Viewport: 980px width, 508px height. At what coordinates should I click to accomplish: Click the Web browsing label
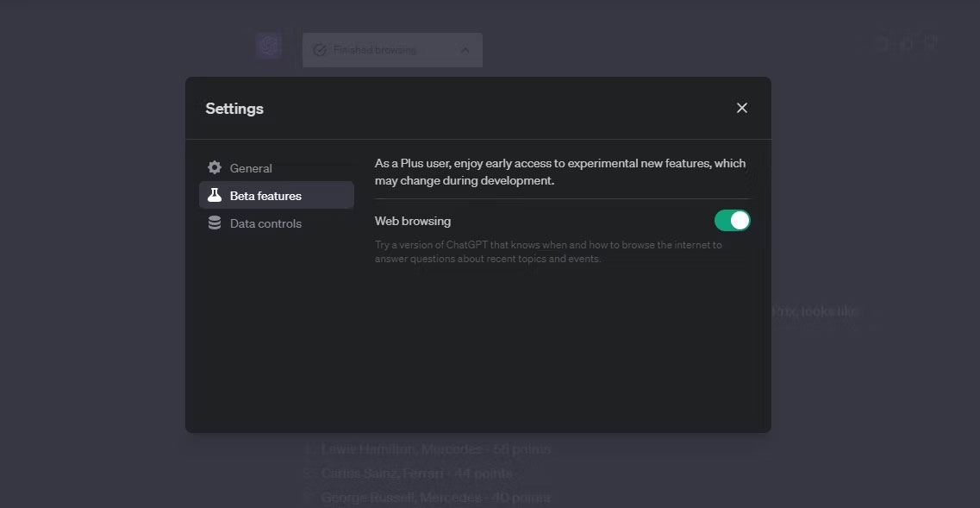coord(413,221)
